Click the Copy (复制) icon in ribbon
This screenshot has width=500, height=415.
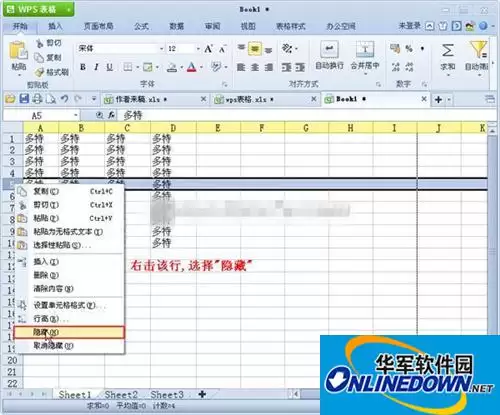click(x=39, y=57)
